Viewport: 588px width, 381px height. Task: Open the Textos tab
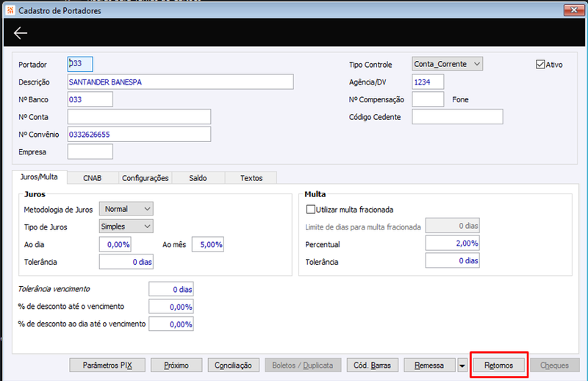pyautogui.click(x=251, y=178)
